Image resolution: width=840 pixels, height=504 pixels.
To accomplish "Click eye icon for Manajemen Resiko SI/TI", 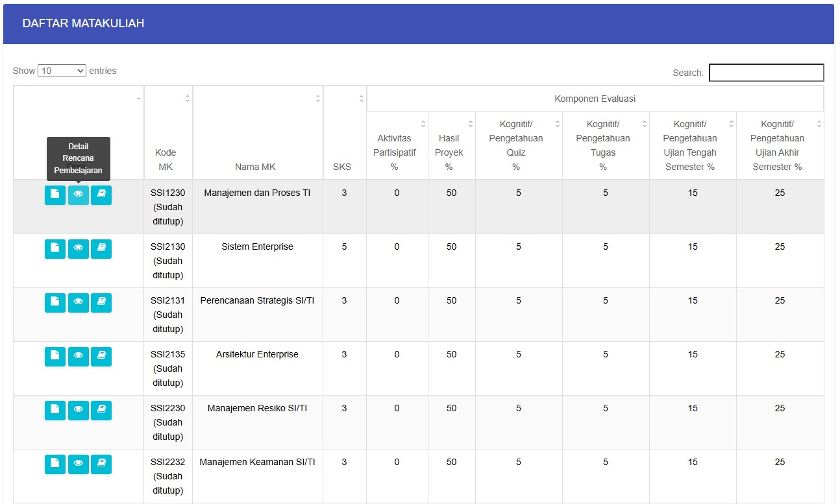I will point(79,411).
